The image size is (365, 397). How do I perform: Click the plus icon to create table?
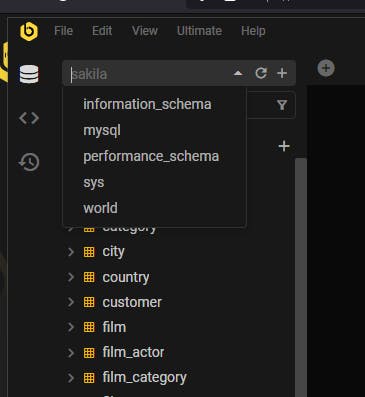[x=284, y=146]
